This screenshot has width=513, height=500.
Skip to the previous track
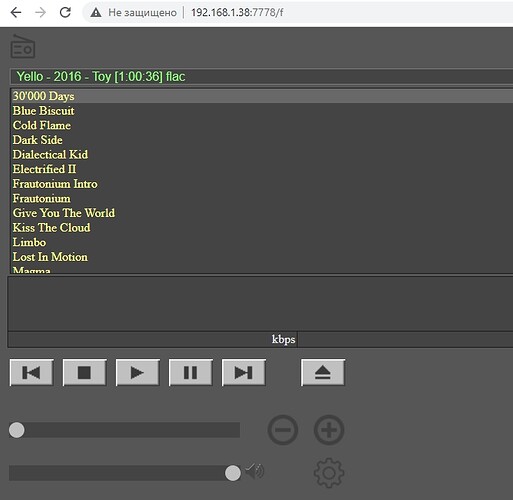click(31, 372)
